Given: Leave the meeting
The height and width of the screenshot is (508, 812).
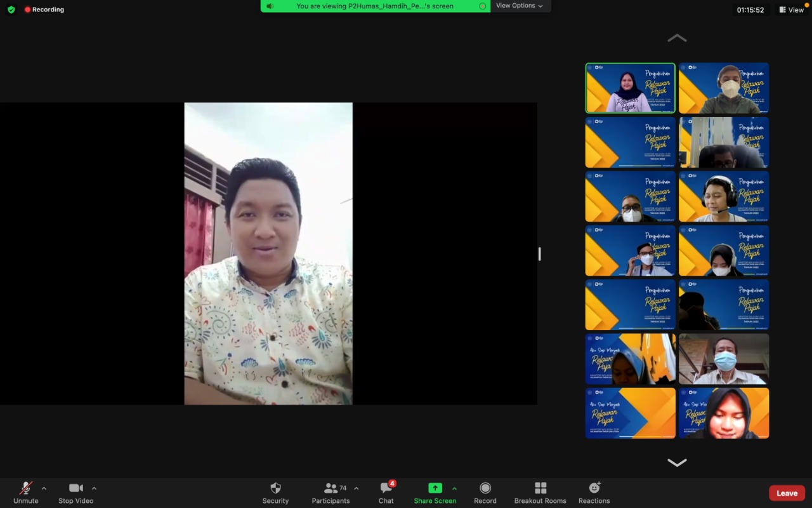Looking at the screenshot, I should point(787,493).
